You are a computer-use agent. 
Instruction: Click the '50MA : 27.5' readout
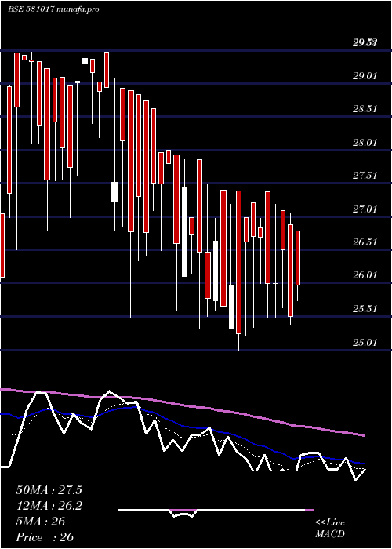click(x=49, y=490)
